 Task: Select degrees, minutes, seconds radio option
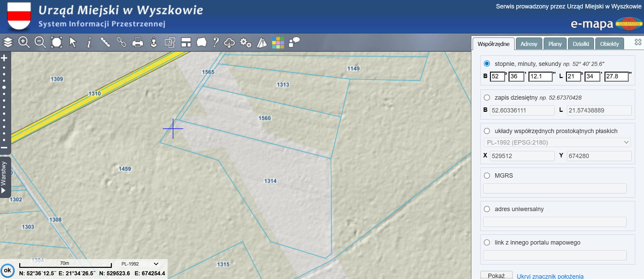coord(487,64)
